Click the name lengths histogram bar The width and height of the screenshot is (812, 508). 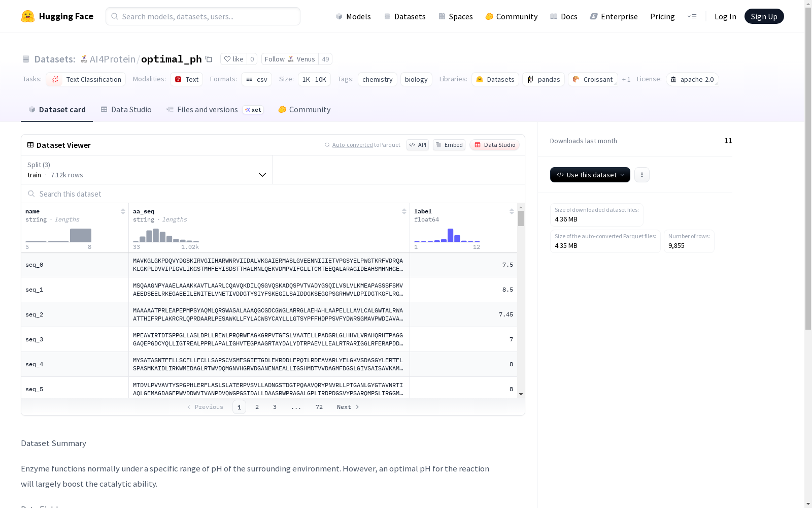tap(81, 235)
